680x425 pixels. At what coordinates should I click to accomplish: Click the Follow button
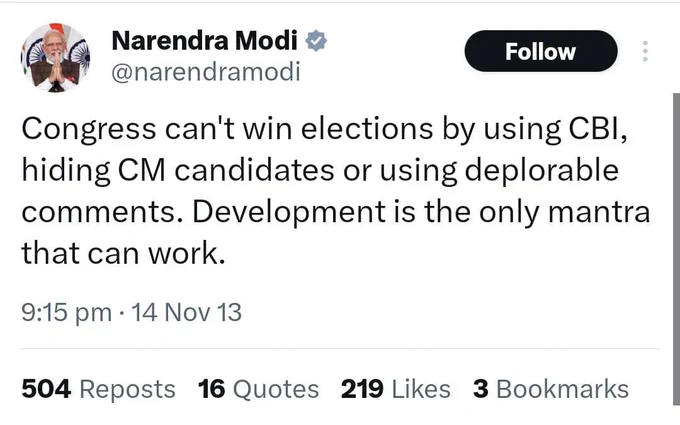pos(541,51)
